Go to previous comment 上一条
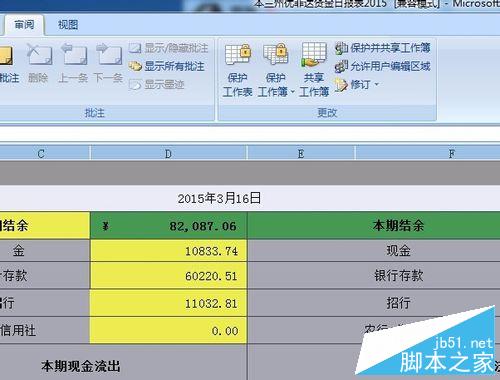500x380 pixels. [x=73, y=63]
